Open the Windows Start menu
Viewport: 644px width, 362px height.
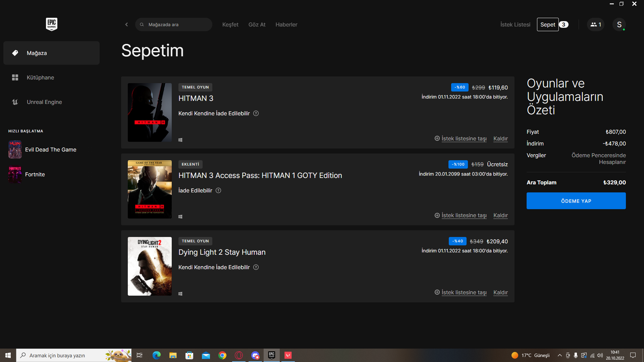pyautogui.click(x=8, y=355)
